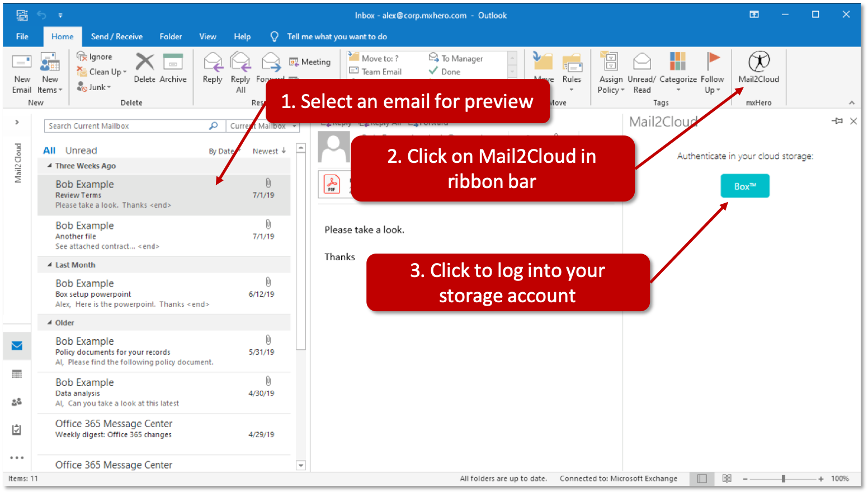Toggle Unread/Read status
The width and height of the screenshot is (868, 492).
(x=641, y=73)
